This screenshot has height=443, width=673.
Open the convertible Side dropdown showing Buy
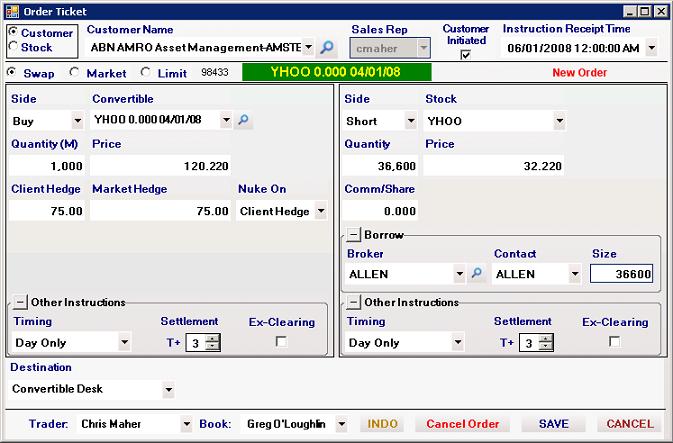click(x=77, y=121)
